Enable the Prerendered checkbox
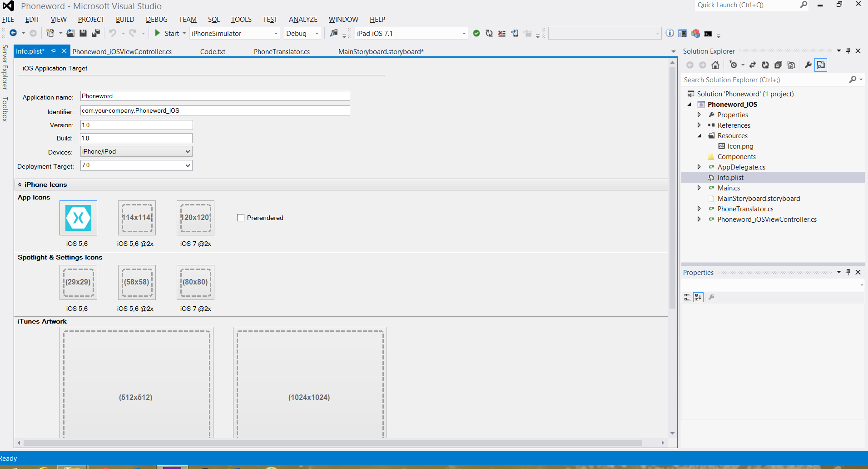868x469 pixels. coord(241,218)
